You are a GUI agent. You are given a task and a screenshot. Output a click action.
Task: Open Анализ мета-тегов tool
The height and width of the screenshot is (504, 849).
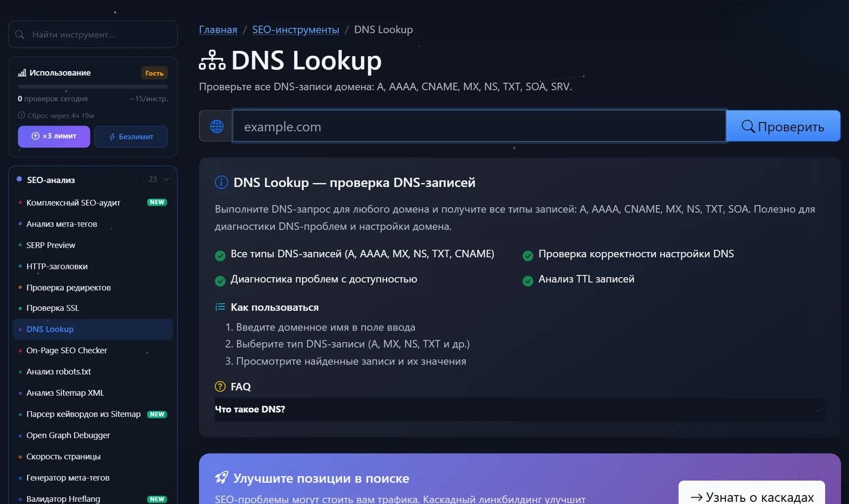93,224
